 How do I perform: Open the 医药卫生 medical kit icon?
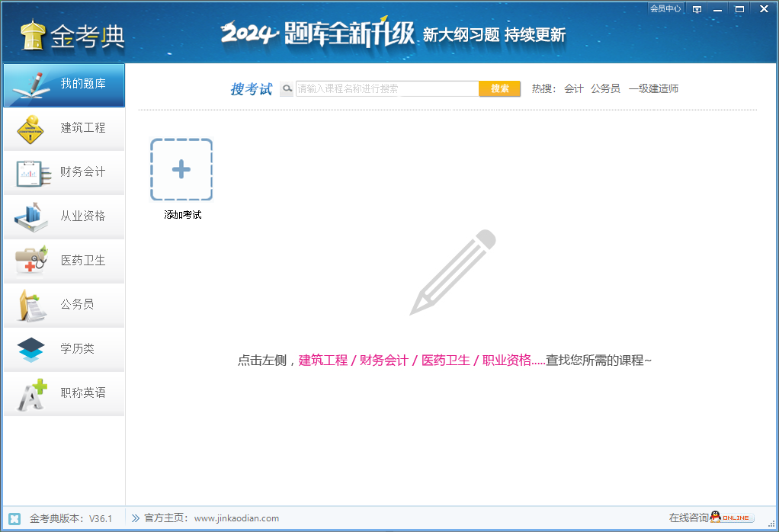(30, 261)
